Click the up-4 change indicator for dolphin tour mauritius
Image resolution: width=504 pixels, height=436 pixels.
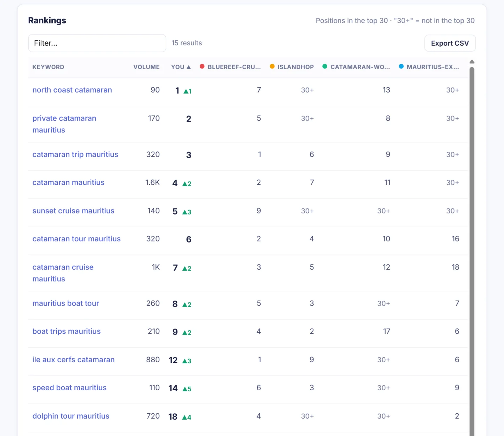coord(187,417)
